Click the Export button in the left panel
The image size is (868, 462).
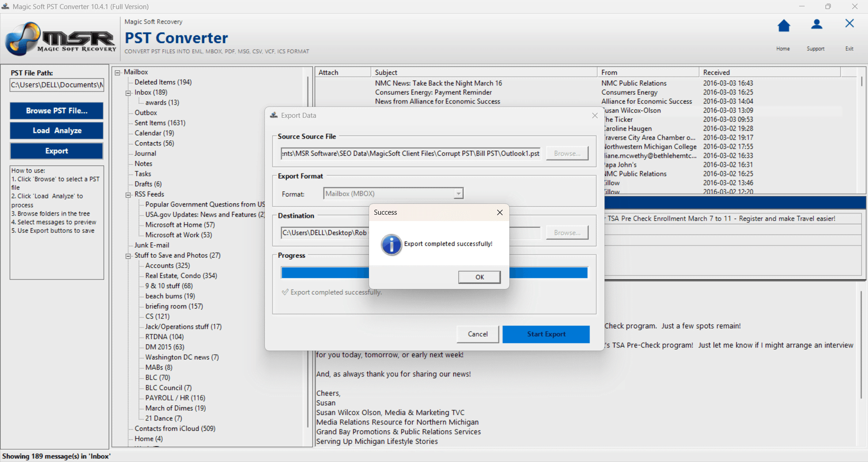57,151
